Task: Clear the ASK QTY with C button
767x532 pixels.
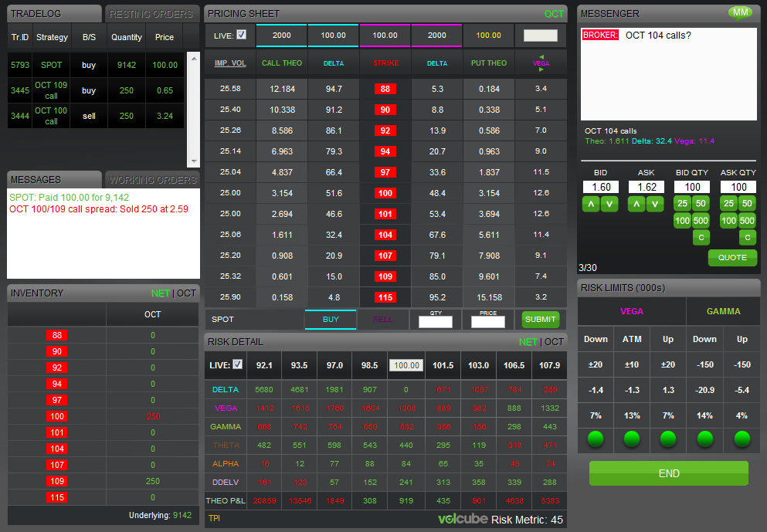Action: (x=748, y=238)
